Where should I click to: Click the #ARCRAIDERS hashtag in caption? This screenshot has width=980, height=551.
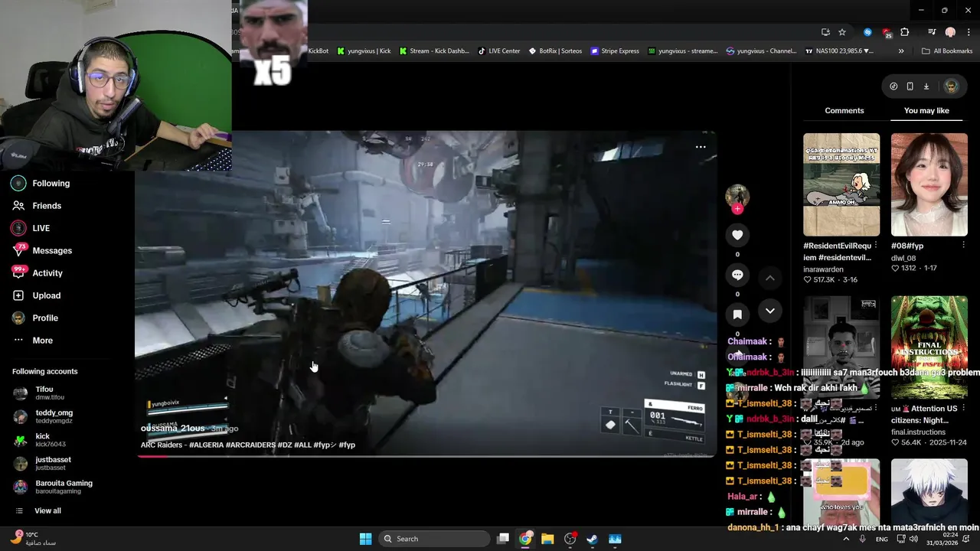click(250, 445)
